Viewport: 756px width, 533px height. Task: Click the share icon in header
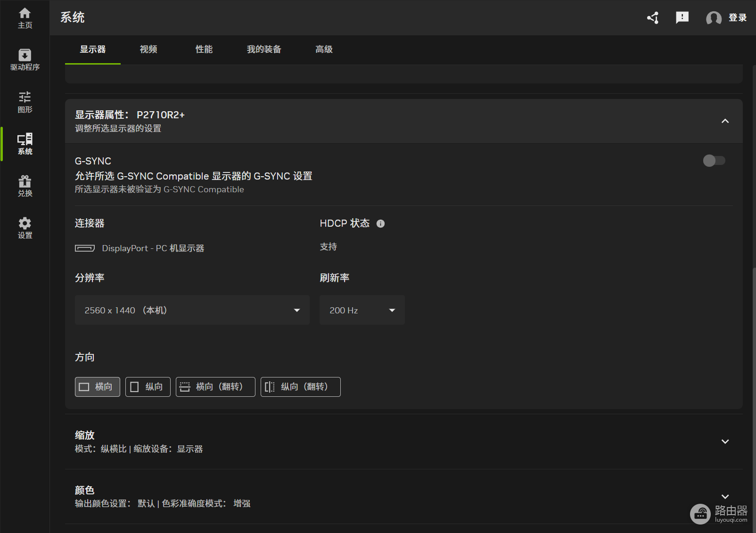pos(653,18)
